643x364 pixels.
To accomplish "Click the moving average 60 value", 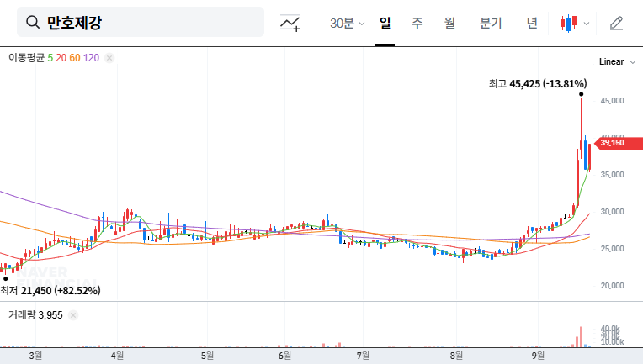I will [x=75, y=58].
